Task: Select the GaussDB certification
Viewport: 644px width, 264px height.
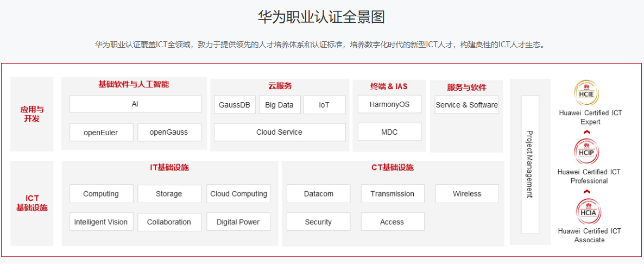Action: point(235,105)
